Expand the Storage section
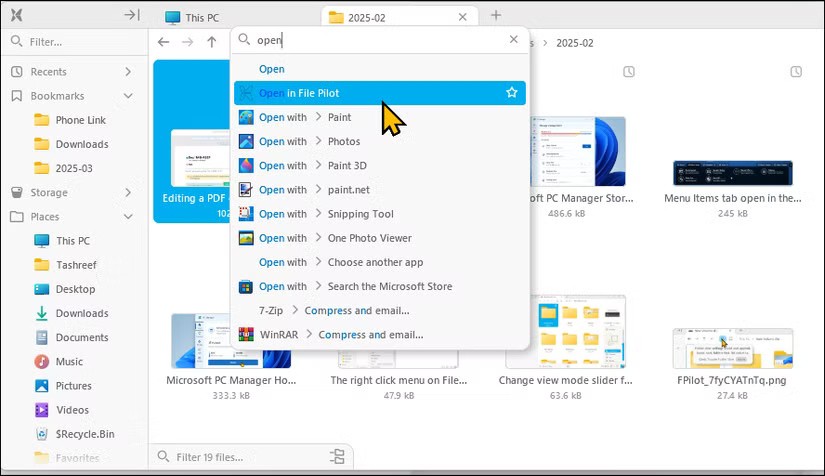Viewport: 825px width, 476px height. tap(128, 192)
